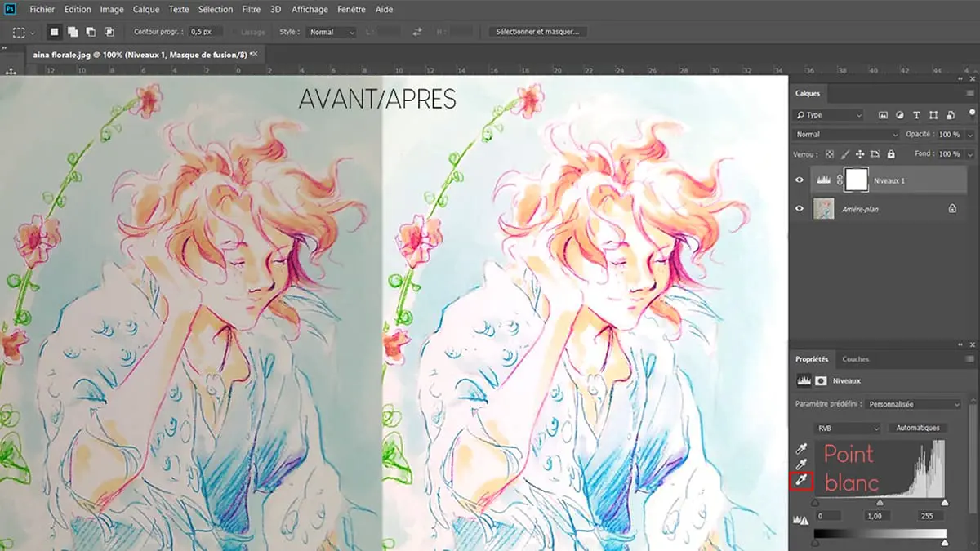
Task: Click the Automatiques button
Action: pyautogui.click(x=917, y=428)
